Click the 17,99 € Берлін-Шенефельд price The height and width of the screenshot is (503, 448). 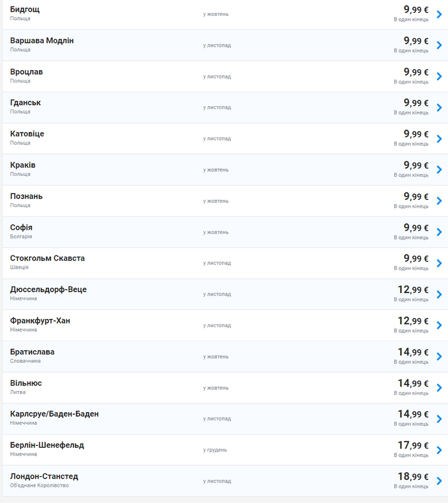[413, 445]
